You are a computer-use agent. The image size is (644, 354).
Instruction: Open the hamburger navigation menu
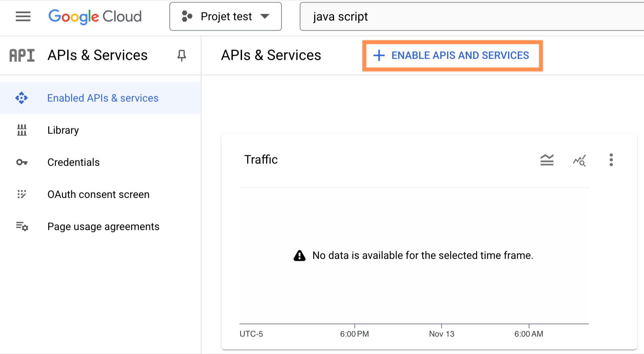click(x=23, y=16)
